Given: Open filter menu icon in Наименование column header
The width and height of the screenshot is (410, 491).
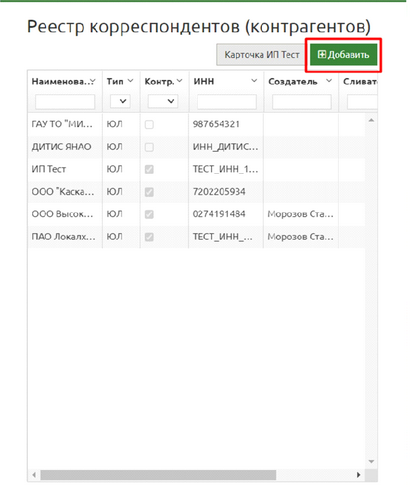Looking at the screenshot, I should click(93, 81).
